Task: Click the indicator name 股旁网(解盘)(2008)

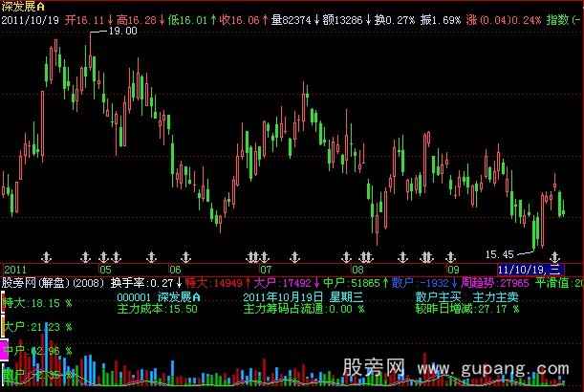Action: [x=53, y=283]
